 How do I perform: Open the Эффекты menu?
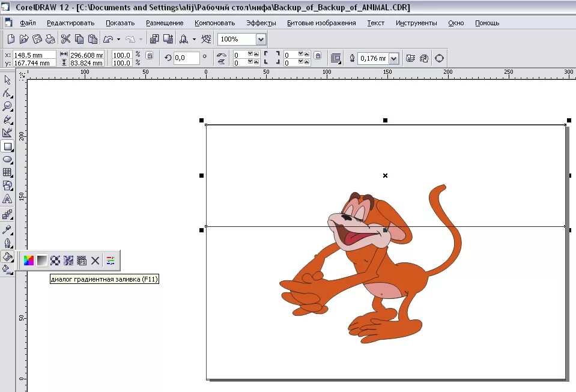tap(261, 23)
